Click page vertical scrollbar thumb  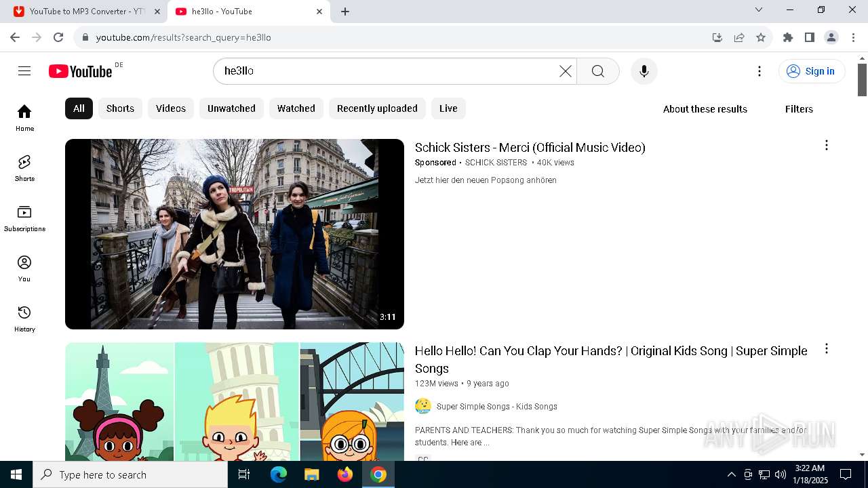[863, 80]
